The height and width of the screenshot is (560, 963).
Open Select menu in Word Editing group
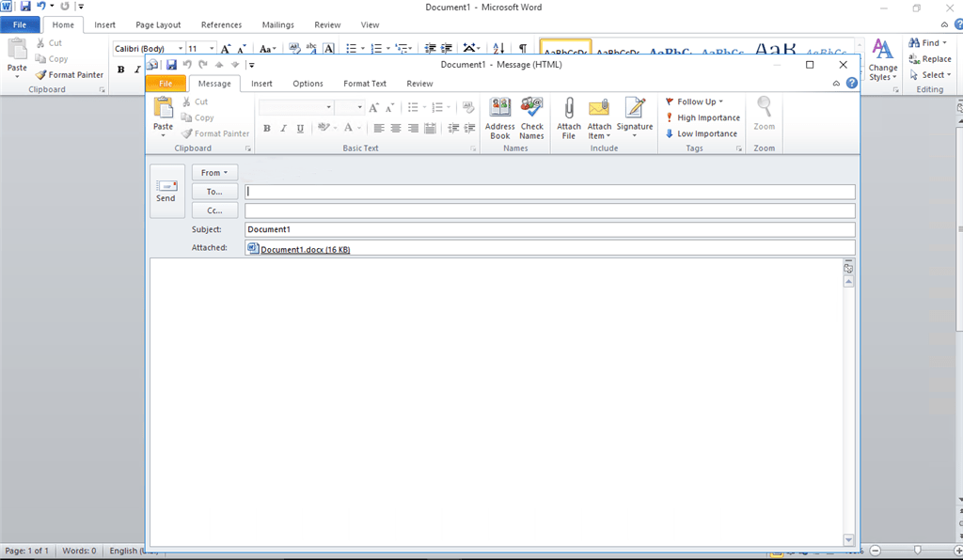click(930, 75)
